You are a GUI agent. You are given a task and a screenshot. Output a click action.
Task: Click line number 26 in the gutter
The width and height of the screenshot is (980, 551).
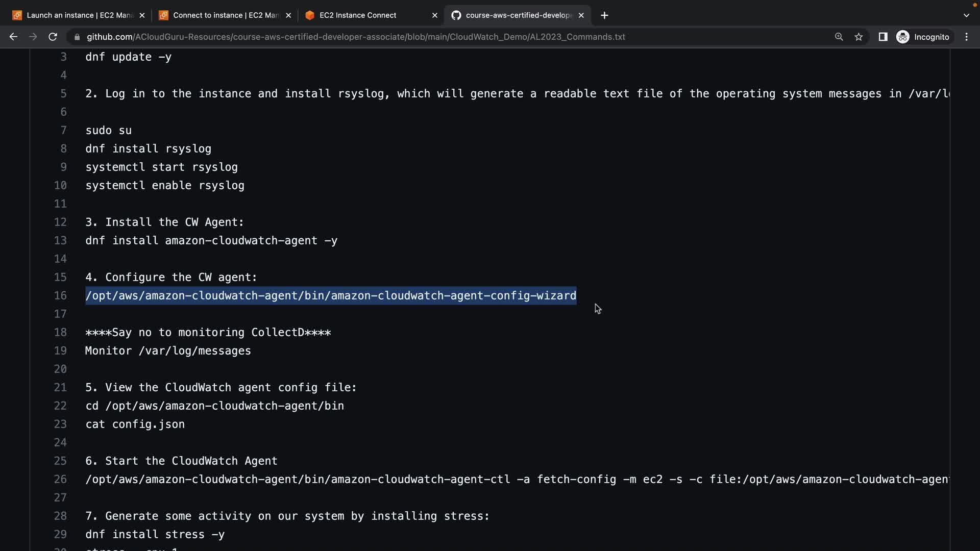pyautogui.click(x=60, y=479)
